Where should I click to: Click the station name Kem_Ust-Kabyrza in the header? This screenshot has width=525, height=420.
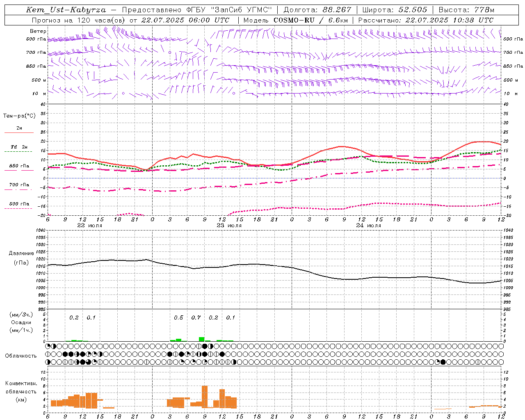[66, 10]
